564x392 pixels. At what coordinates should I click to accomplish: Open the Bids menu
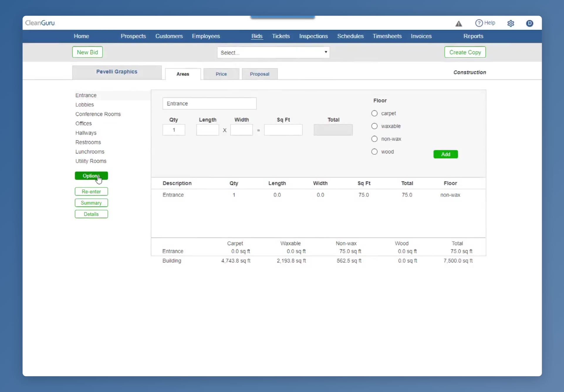point(257,36)
